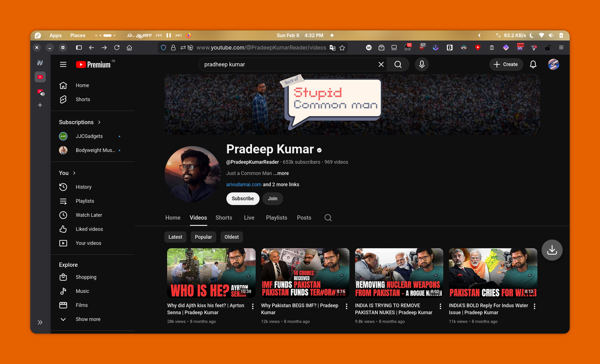Switch to the channel Home tab
Viewport: 600px width, 364px height.
(173, 218)
